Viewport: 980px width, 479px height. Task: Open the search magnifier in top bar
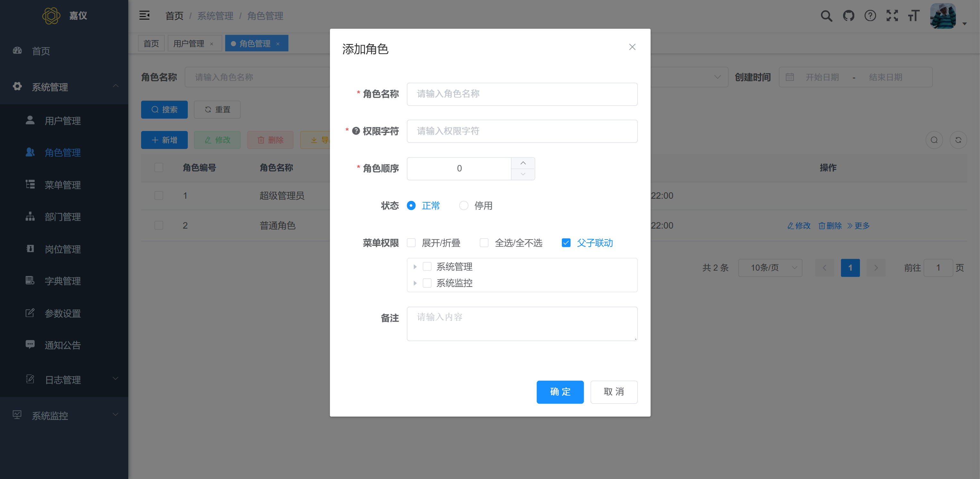(826, 16)
